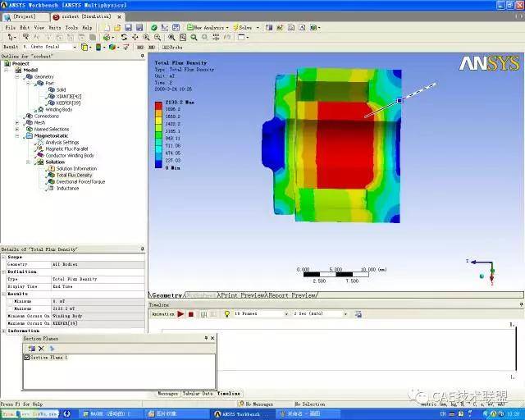The height and width of the screenshot is (420, 525).
Task: Click the green magnifier toolbar icon
Action: coord(194,37)
